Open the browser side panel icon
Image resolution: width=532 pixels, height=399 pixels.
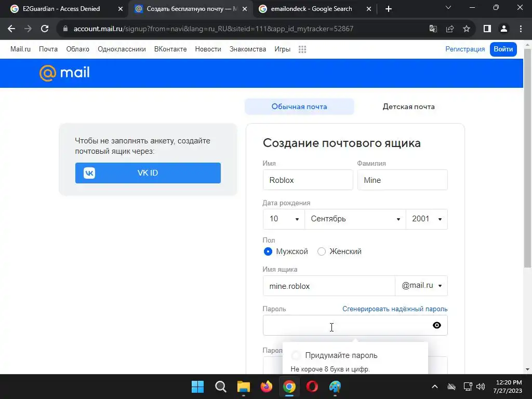(487, 29)
